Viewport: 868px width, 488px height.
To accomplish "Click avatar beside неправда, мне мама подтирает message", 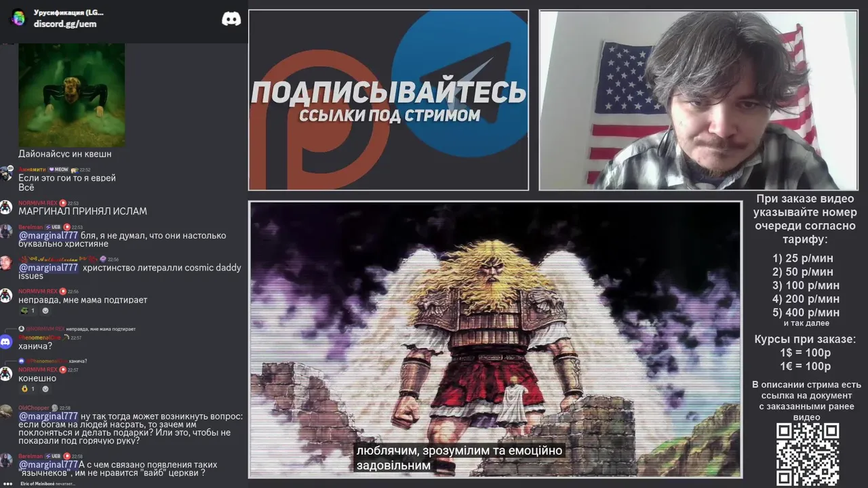I will [x=6, y=296].
